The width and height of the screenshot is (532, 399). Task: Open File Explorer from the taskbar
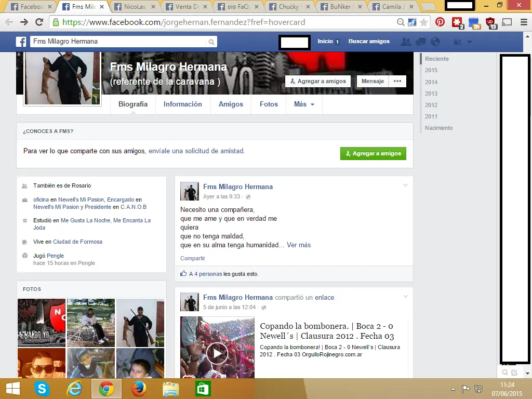[x=170, y=389]
